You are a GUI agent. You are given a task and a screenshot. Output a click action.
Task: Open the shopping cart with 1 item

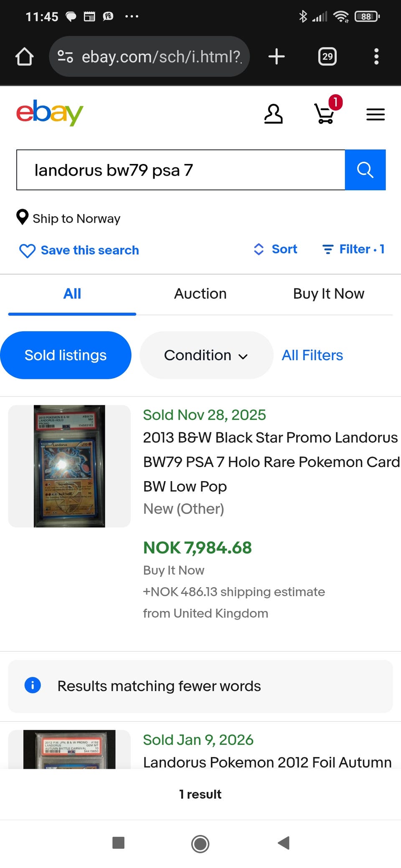(x=325, y=114)
